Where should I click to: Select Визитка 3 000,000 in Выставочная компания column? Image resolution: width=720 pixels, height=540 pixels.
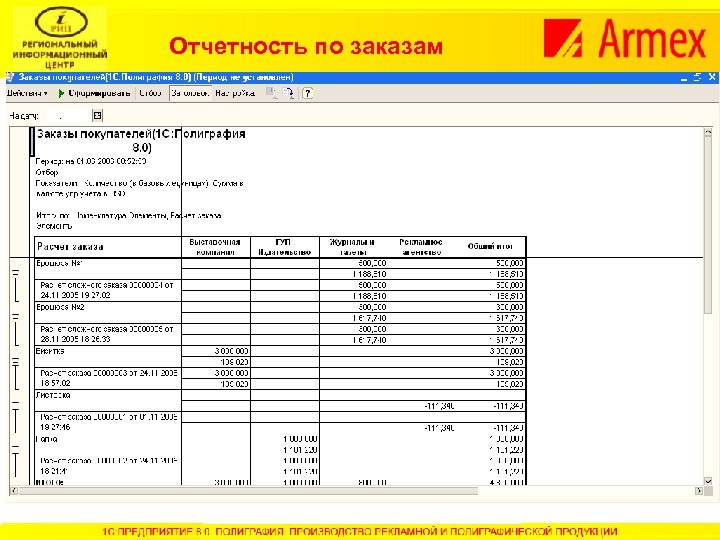pyautogui.click(x=216, y=351)
